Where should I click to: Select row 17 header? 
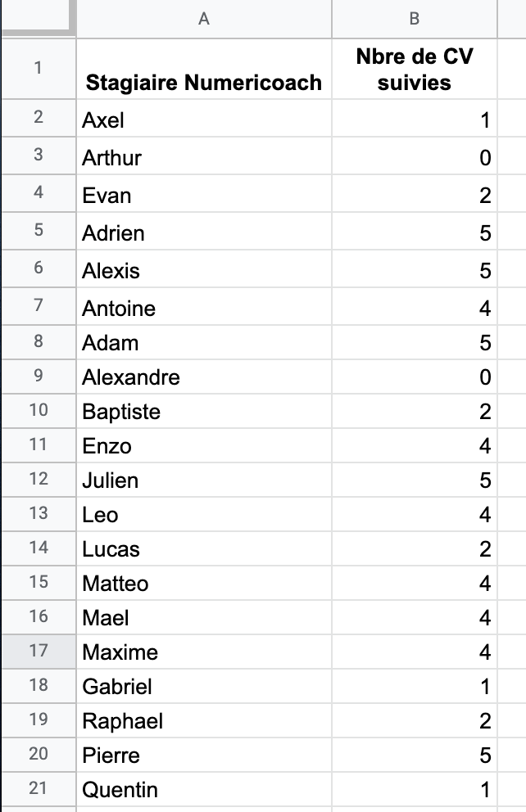tap(39, 652)
